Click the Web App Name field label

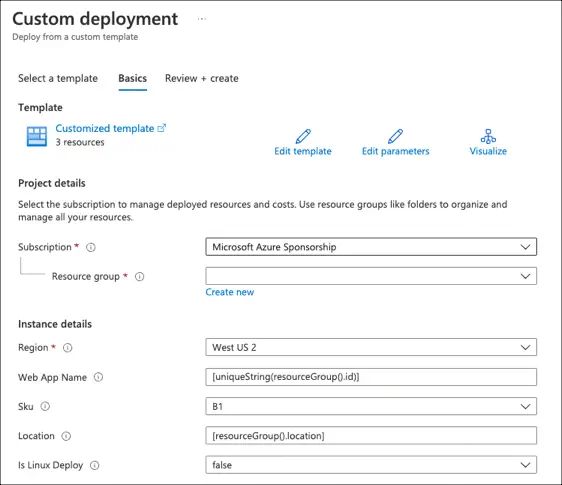pyautogui.click(x=52, y=377)
